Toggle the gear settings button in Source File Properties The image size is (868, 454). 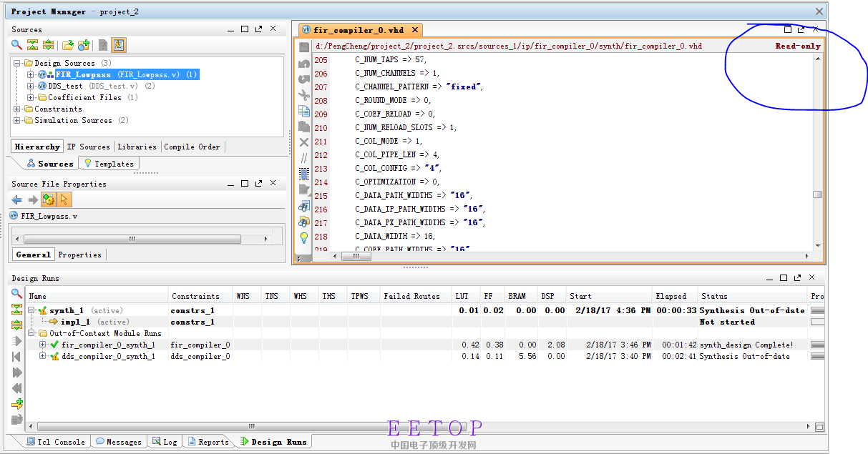[x=49, y=200]
